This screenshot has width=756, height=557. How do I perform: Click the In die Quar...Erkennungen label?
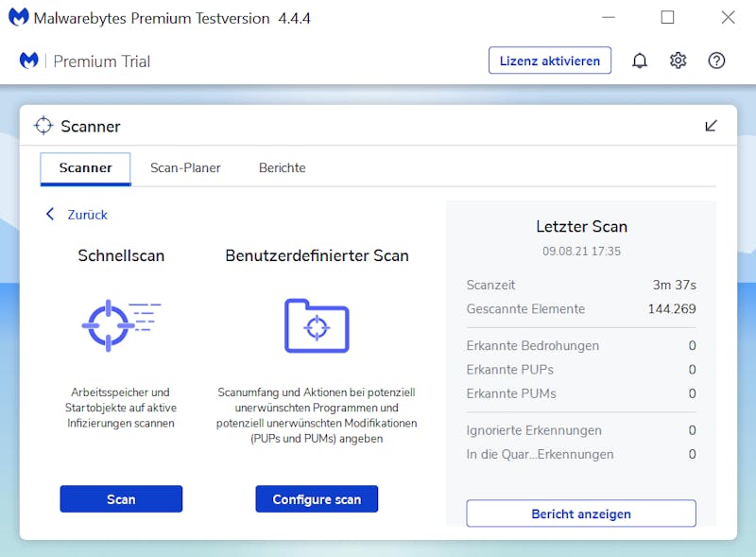540,454
